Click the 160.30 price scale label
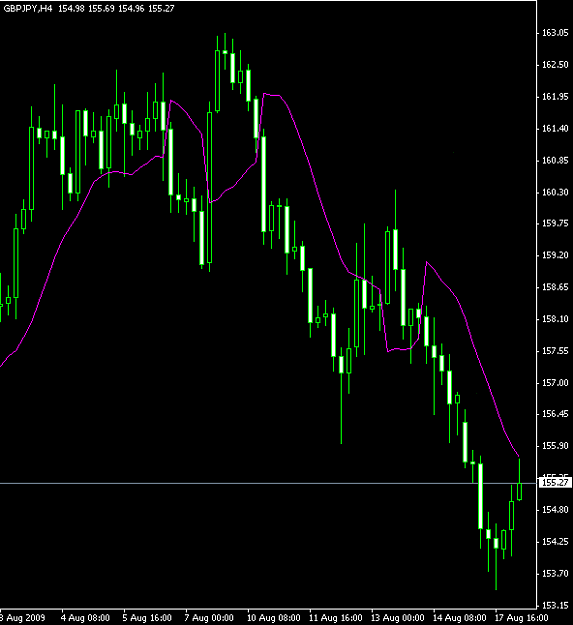The height and width of the screenshot is (625, 573). 555,193
